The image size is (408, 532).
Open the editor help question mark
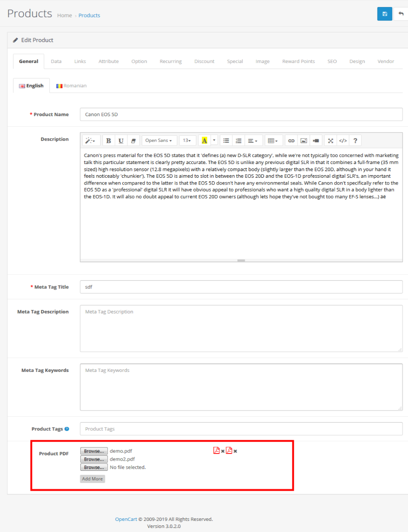tap(355, 141)
